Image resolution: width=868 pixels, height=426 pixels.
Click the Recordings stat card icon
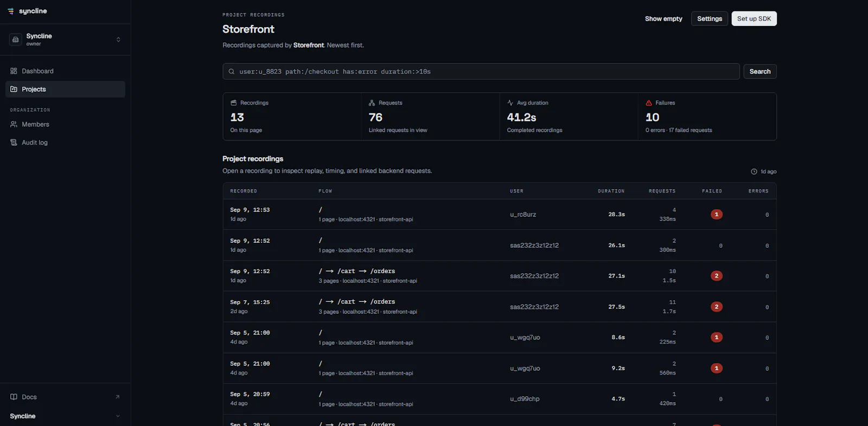(234, 103)
